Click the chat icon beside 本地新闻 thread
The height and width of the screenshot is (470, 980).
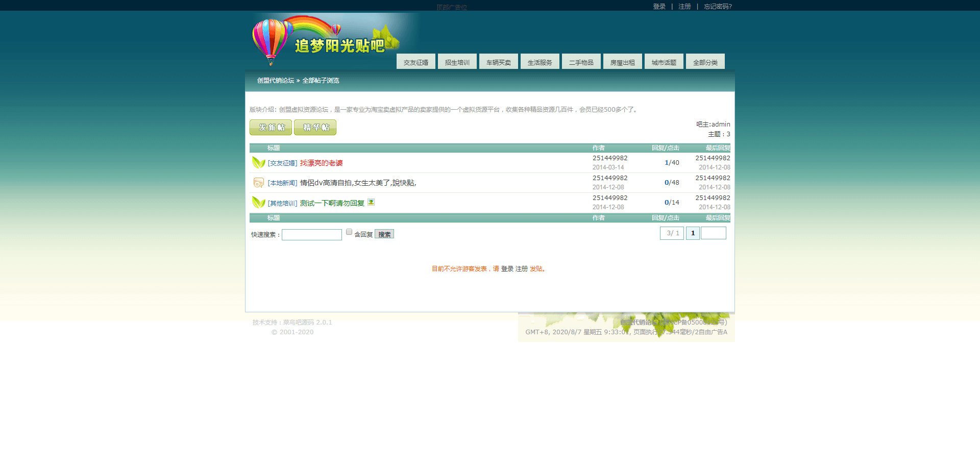[258, 183]
